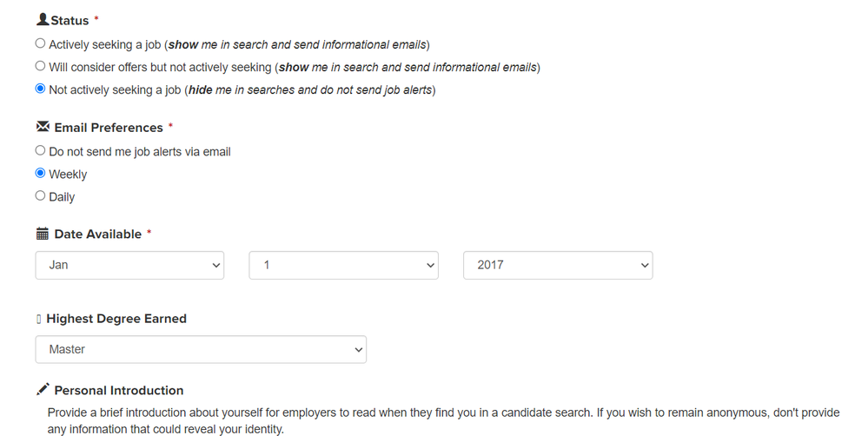
Task: Click the Personal Introduction heading
Action: (119, 390)
